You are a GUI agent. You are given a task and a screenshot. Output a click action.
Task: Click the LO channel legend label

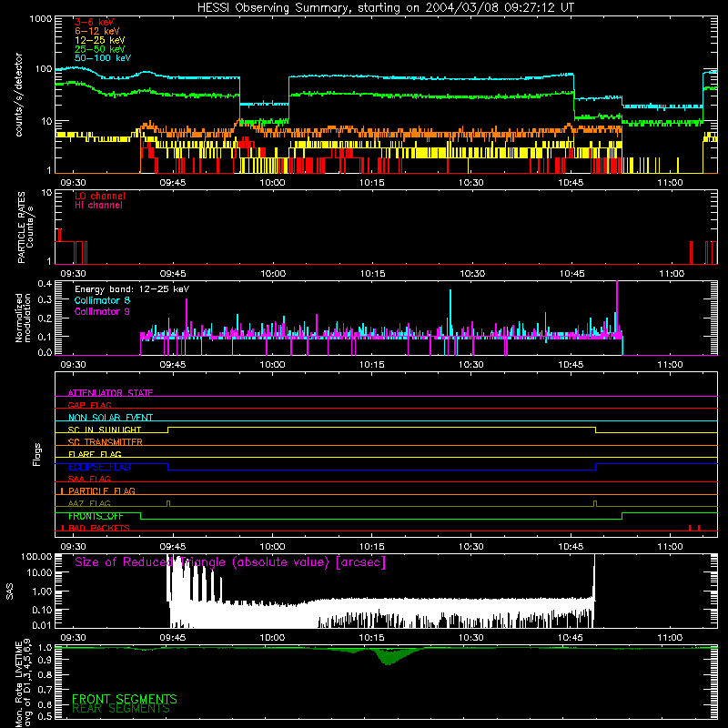tap(100, 196)
